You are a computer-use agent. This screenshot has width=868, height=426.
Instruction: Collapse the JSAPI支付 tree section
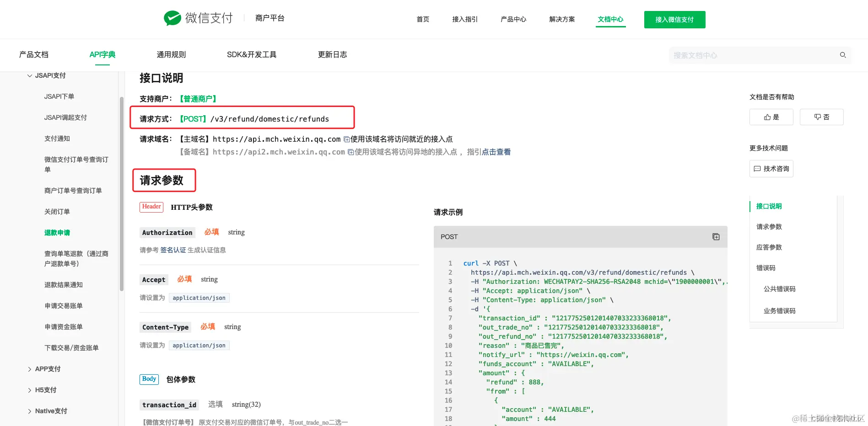[30, 75]
